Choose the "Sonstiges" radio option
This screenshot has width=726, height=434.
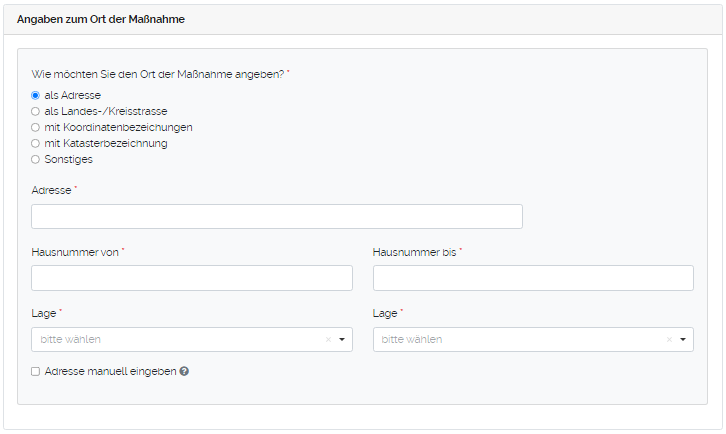[36, 159]
